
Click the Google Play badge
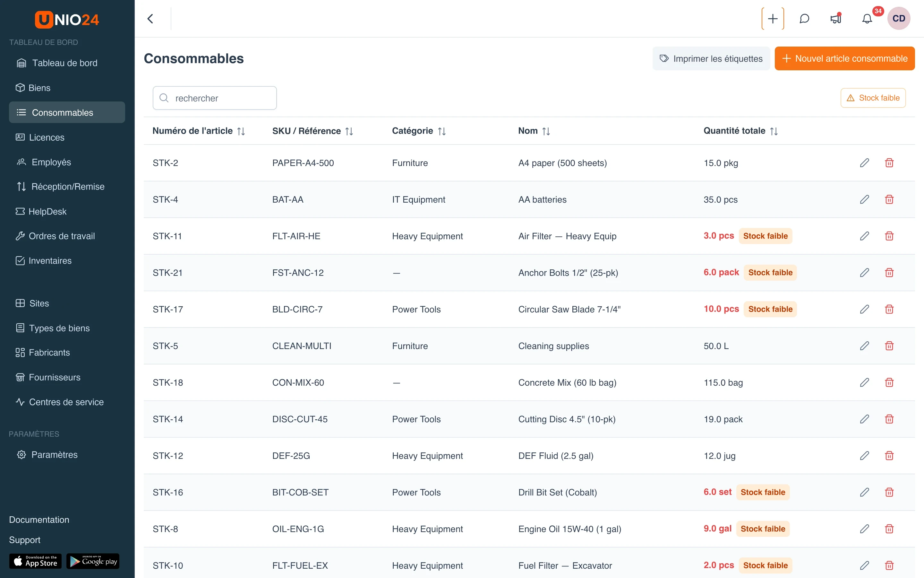[x=93, y=561]
